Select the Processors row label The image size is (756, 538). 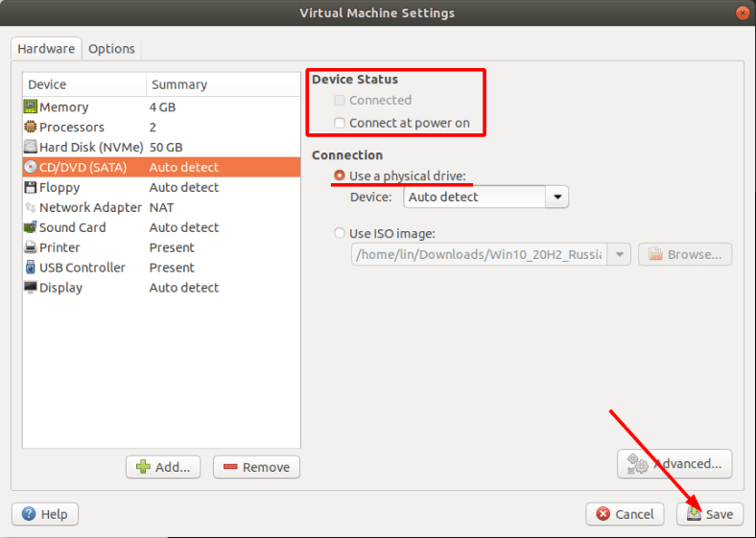(72, 127)
